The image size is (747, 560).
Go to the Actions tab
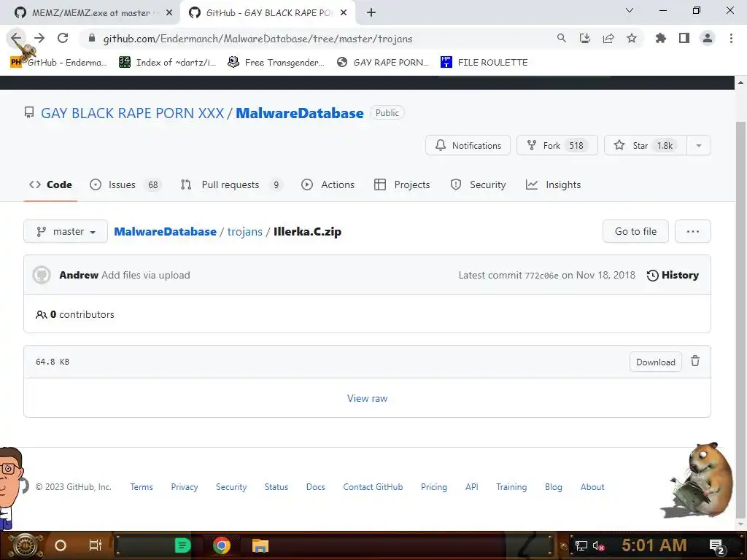(328, 184)
